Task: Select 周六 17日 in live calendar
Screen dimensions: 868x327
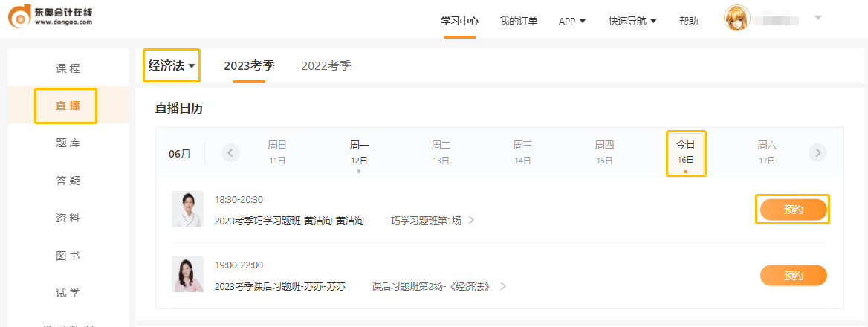Action: 767,152
